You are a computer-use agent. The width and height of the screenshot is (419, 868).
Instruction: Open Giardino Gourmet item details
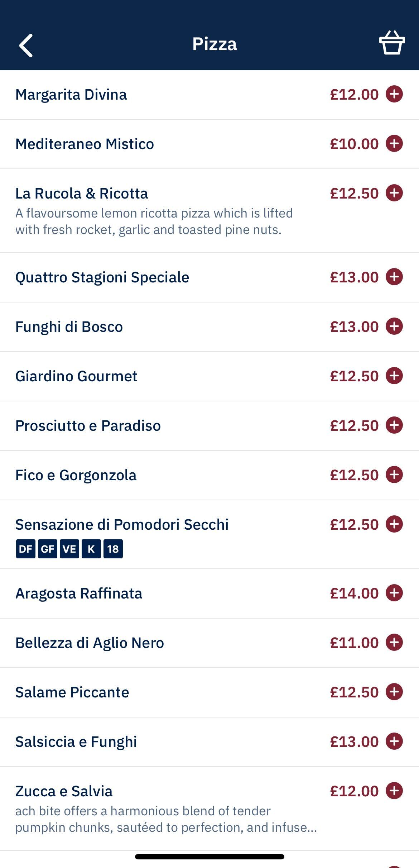(76, 376)
